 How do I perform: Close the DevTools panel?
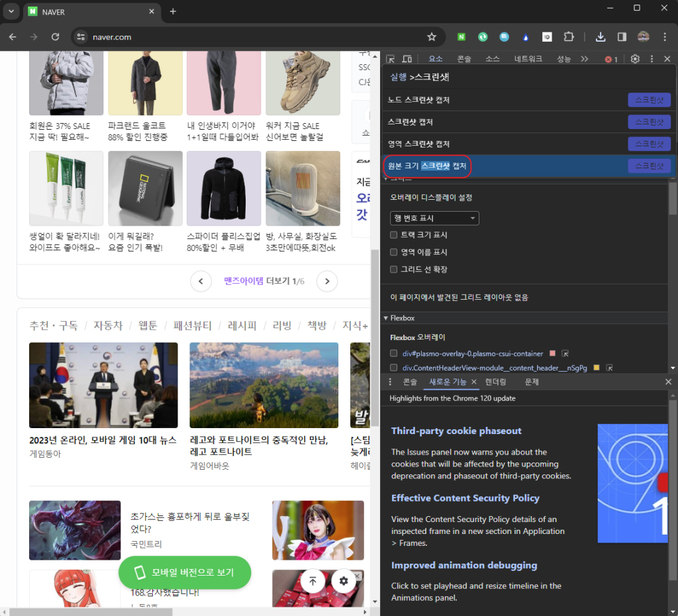[667, 59]
